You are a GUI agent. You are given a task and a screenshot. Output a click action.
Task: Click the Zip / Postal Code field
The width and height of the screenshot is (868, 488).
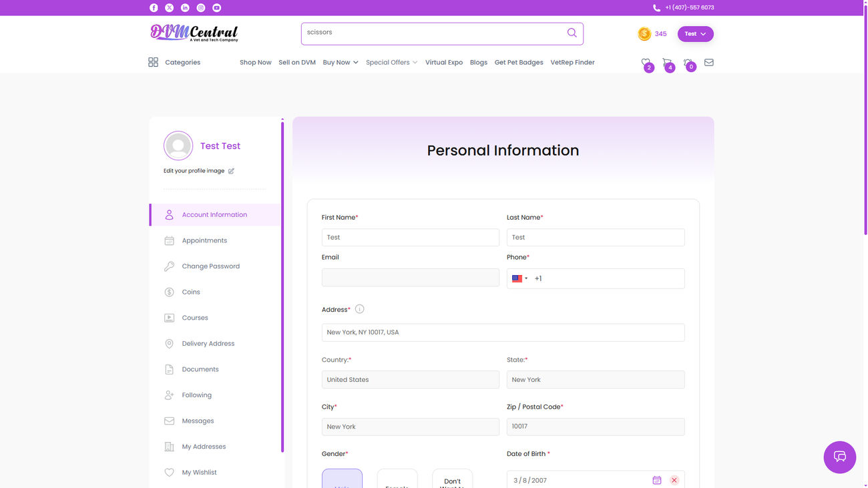(x=596, y=427)
